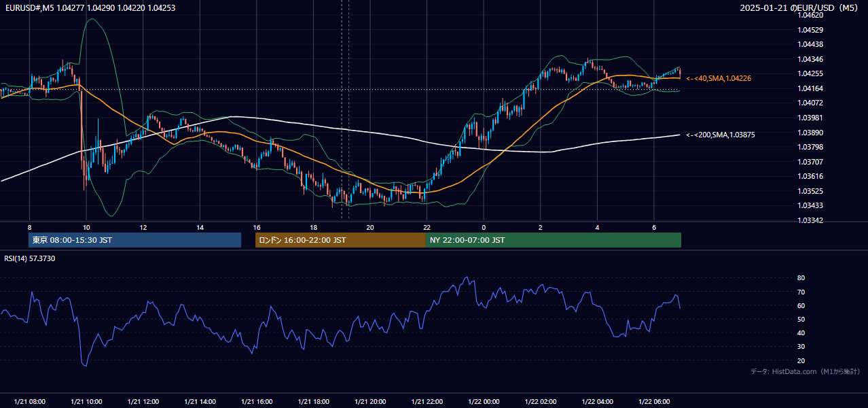Click the RSI axis level label '30'
This screenshot has height=408, width=868.
(x=801, y=347)
